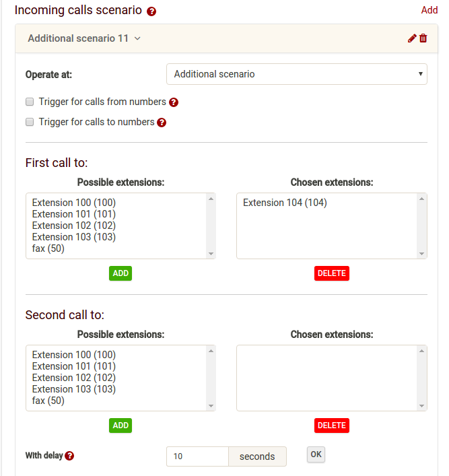
Task: Open help for calls to numbers
Action: tap(162, 123)
